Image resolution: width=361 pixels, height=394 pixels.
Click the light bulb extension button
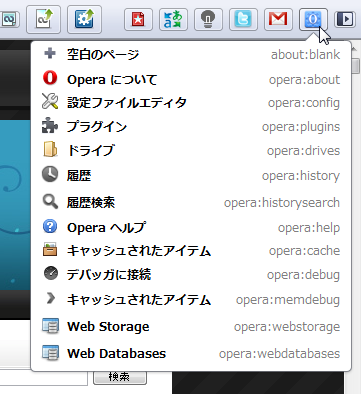[x=208, y=20]
